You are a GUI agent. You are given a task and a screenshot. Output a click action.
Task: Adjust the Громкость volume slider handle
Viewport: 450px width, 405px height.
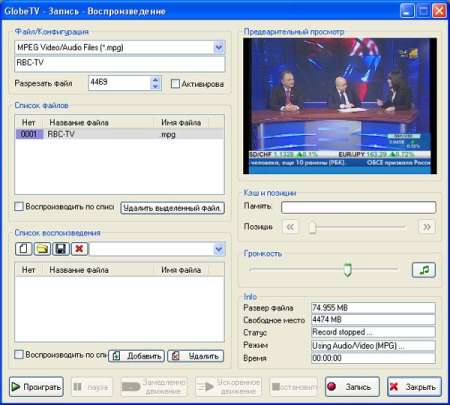[348, 270]
